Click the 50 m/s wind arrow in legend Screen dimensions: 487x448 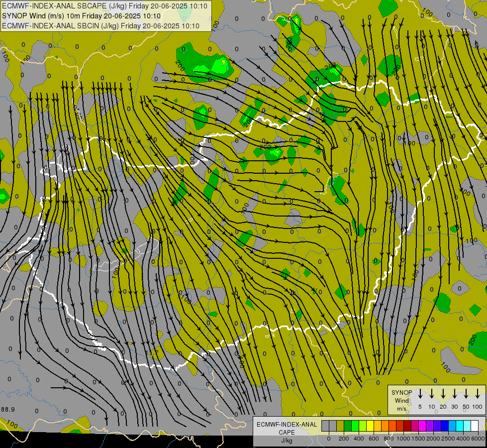(x=466, y=394)
